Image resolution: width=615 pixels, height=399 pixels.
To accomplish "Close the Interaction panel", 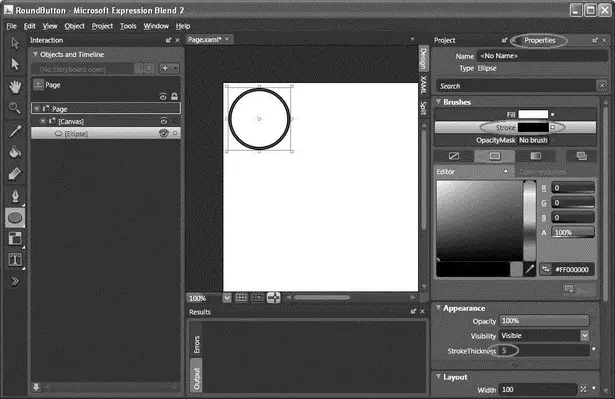I will (x=177, y=40).
